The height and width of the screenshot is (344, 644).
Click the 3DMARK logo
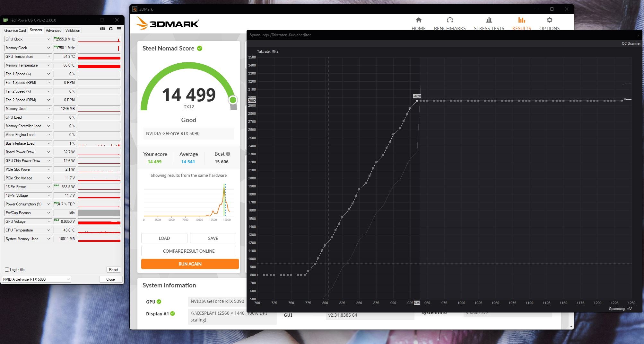pyautogui.click(x=167, y=23)
